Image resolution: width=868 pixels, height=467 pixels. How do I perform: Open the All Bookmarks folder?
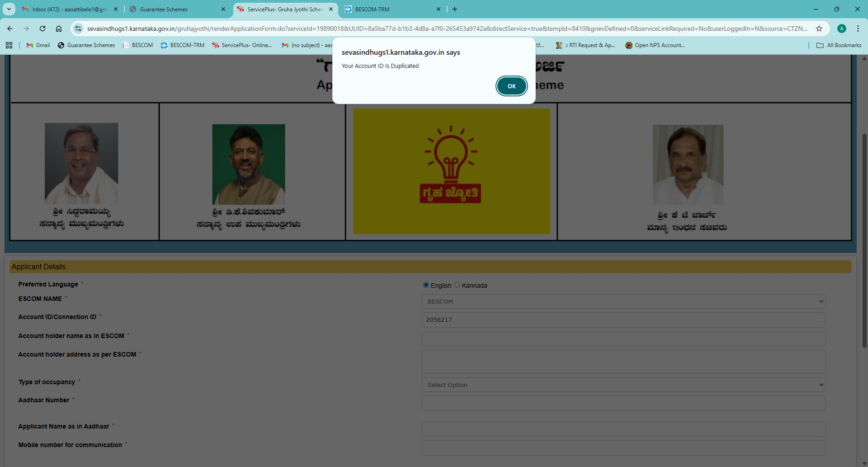pos(839,45)
